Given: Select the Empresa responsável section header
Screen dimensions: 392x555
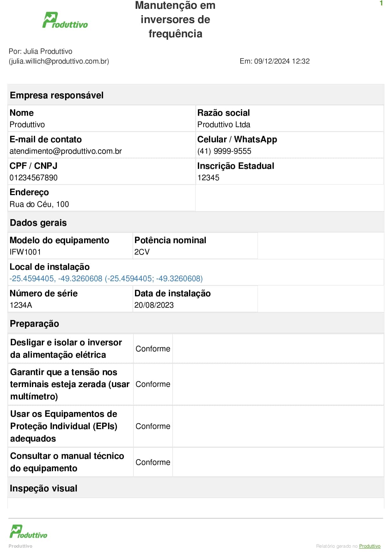Looking at the screenshot, I should [57, 95].
